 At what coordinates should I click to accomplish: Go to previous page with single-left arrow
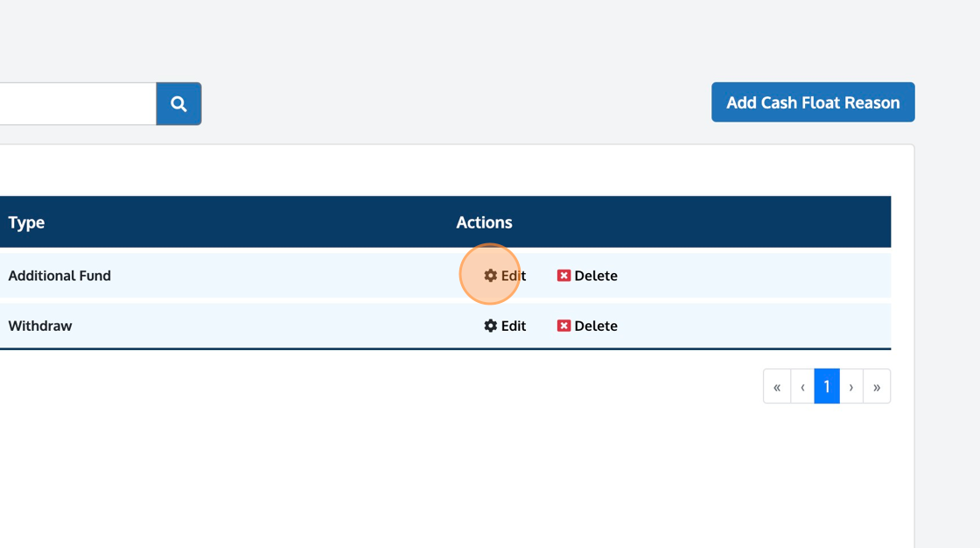point(802,386)
